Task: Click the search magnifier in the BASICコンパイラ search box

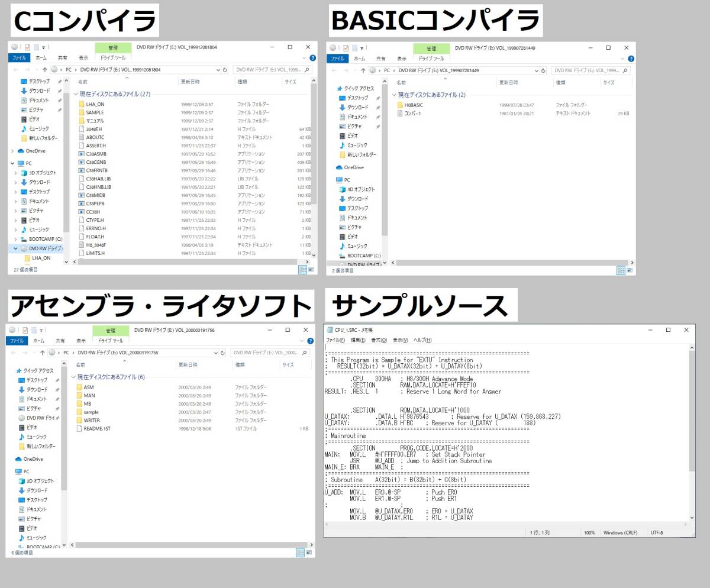Action: click(x=625, y=69)
